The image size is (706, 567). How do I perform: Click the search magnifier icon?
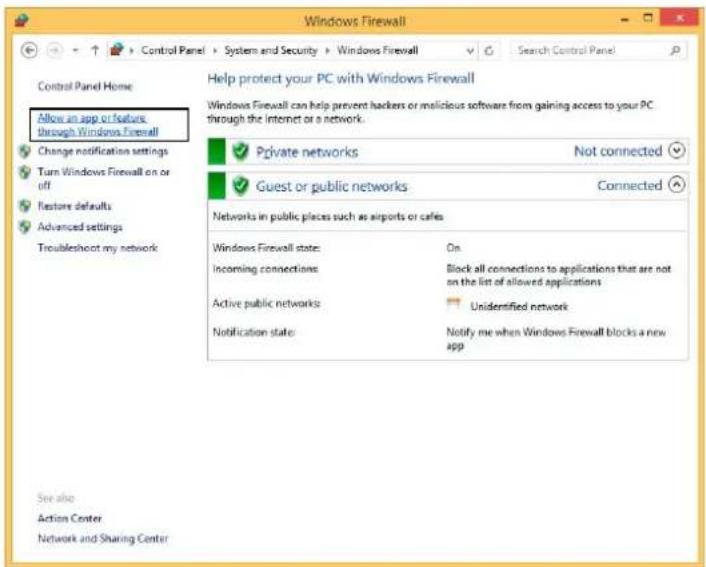click(x=675, y=50)
